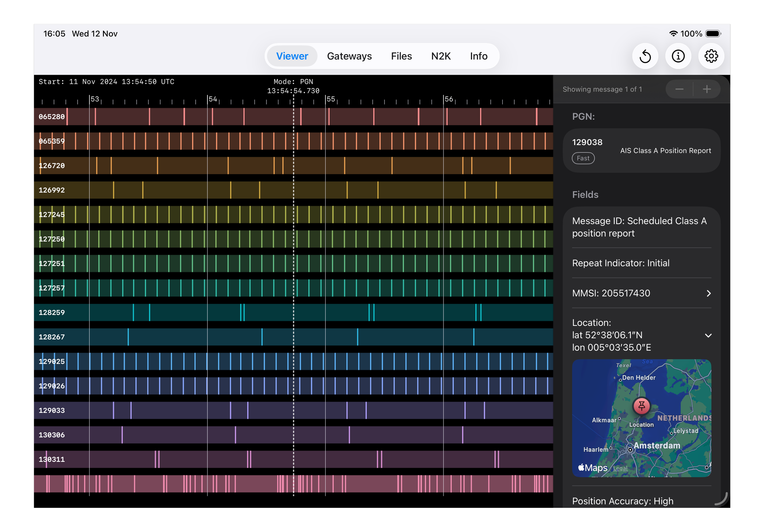The width and height of the screenshot is (766, 532).
Task: Click the Fast badge under 129038
Action: (x=583, y=158)
